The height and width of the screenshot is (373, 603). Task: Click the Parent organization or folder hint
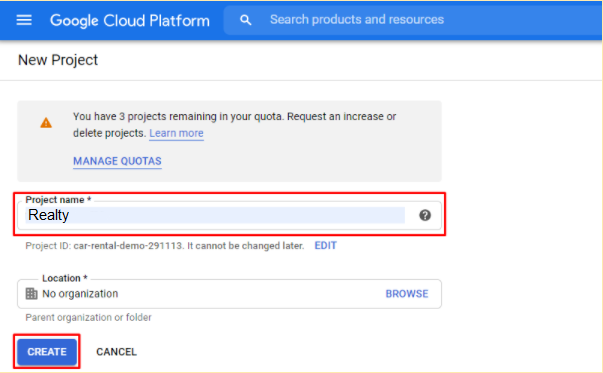(88, 317)
